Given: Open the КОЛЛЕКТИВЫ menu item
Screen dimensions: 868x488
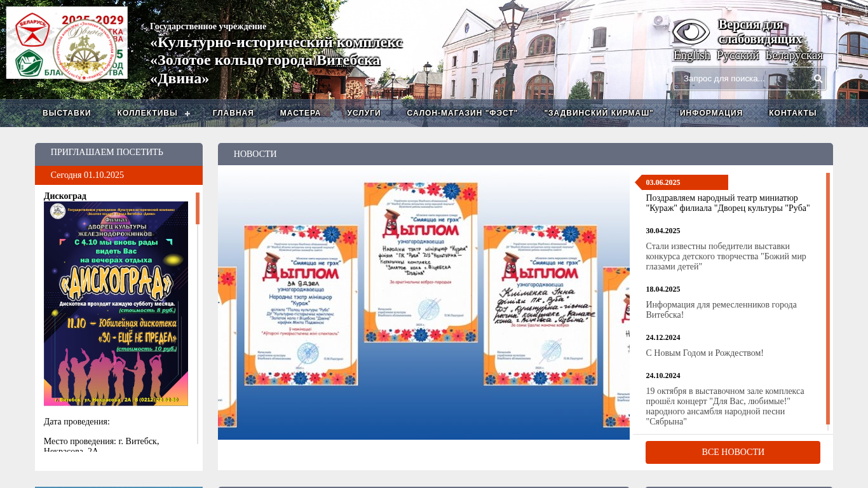Looking at the screenshot, I should [147, 113].
